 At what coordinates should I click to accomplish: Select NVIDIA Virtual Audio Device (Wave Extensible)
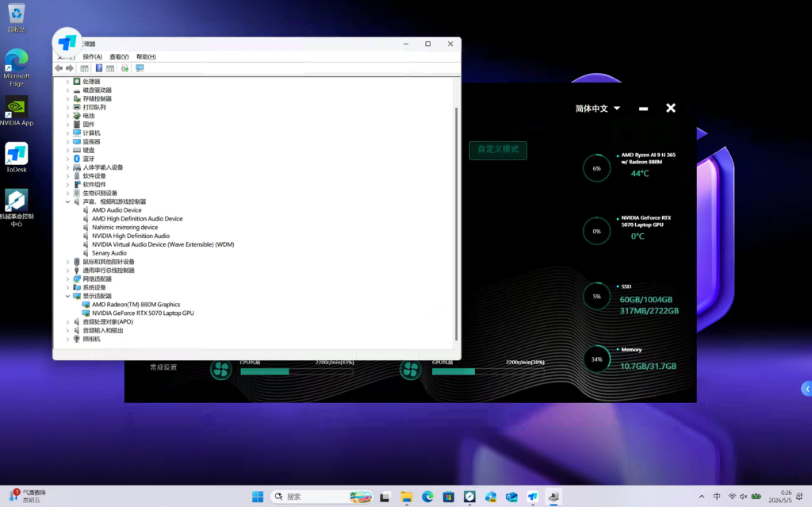[163, 244]
